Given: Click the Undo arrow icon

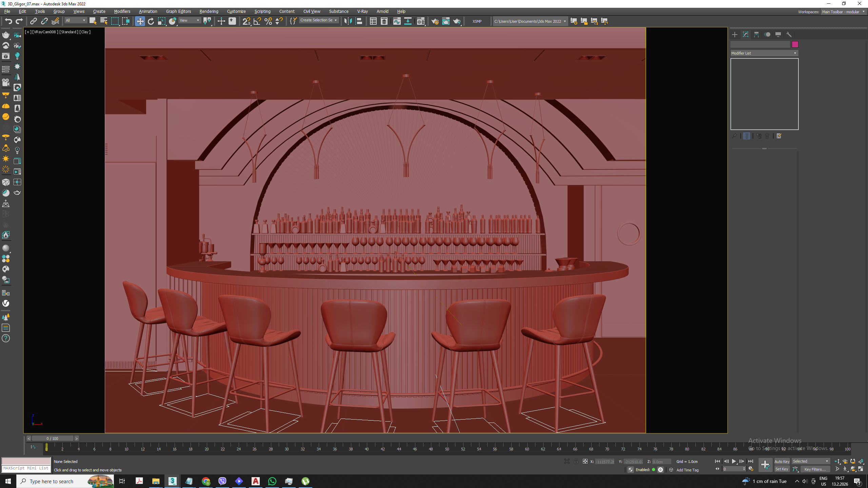Looking at the screenshot, I should tap(8, 21).
